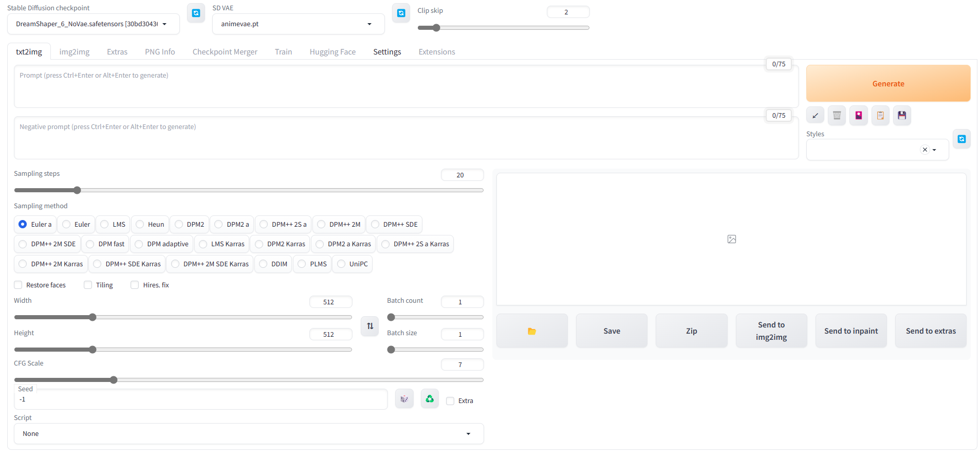
Task: Show extra networks via the pink card icon
Action: pyautogui.click(x=858, y=116)
